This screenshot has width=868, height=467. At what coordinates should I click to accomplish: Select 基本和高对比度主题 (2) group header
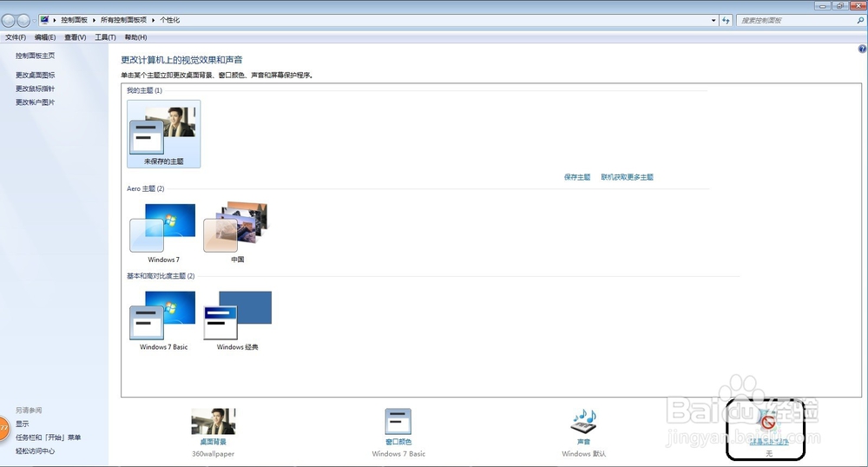click(161, 276)
